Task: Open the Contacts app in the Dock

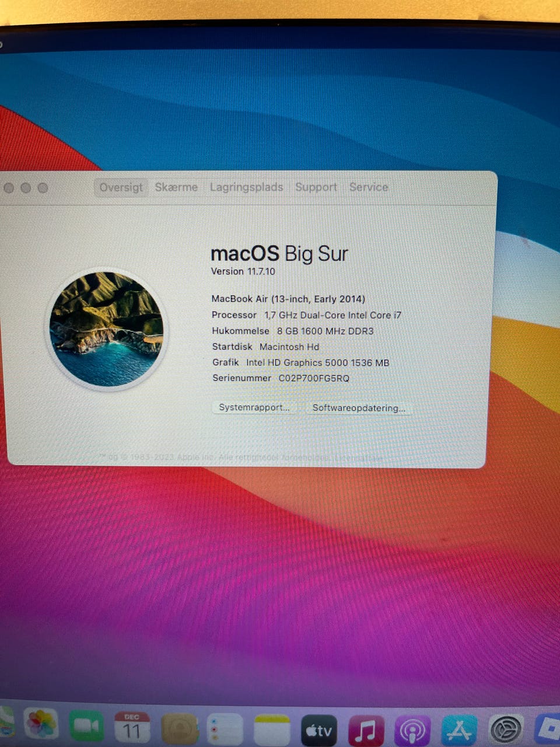Action: 179,729
